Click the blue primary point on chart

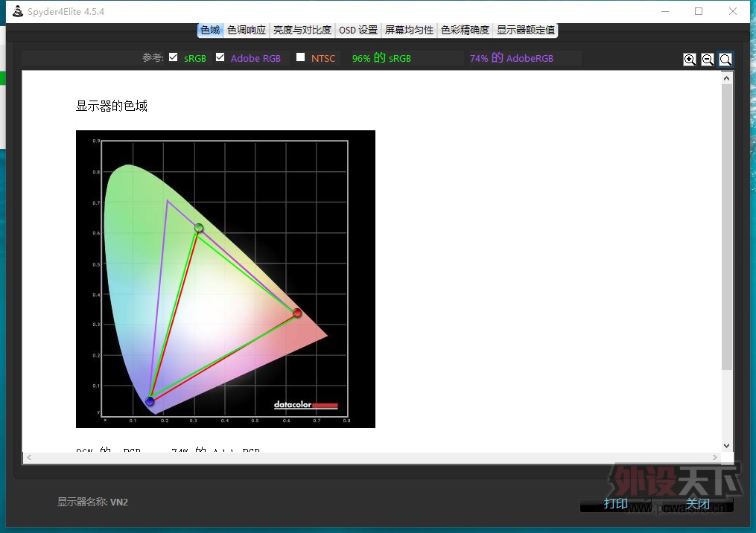click(x=150, y=401)
